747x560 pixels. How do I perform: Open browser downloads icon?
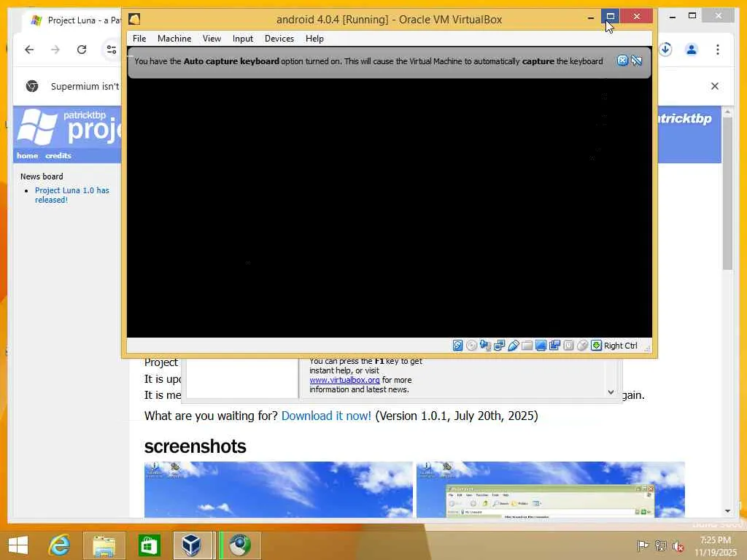tap(665, 50)
